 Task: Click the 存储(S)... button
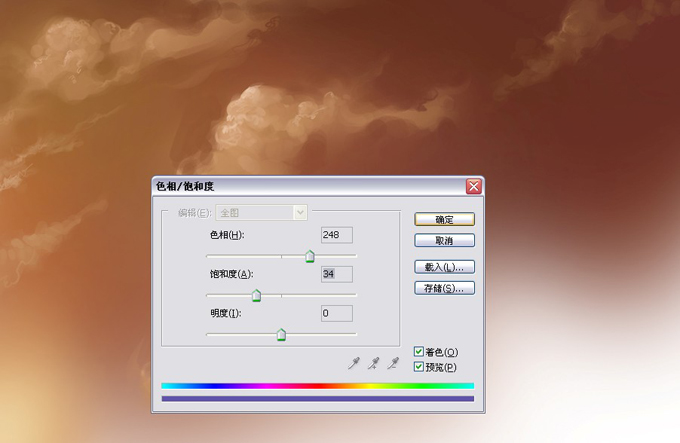[x=445, y=288]
